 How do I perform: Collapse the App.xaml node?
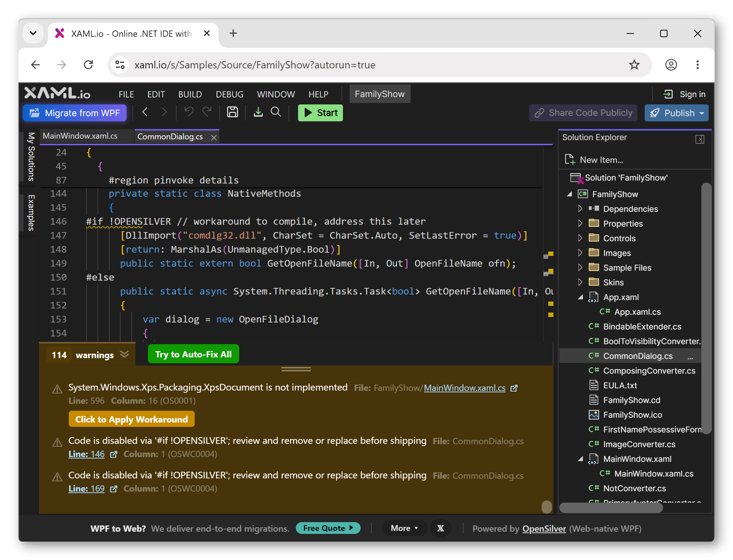[580, 297]
